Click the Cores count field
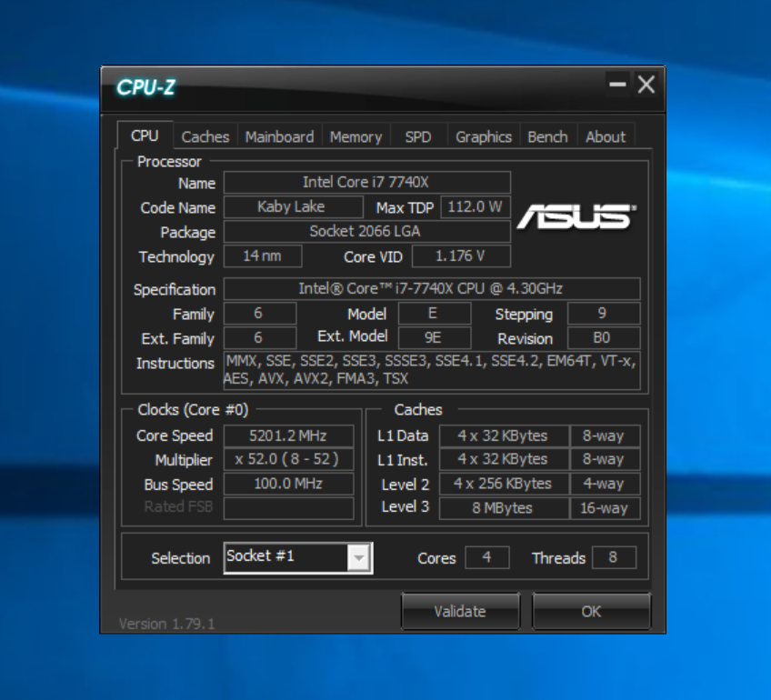 pos(486,557)
